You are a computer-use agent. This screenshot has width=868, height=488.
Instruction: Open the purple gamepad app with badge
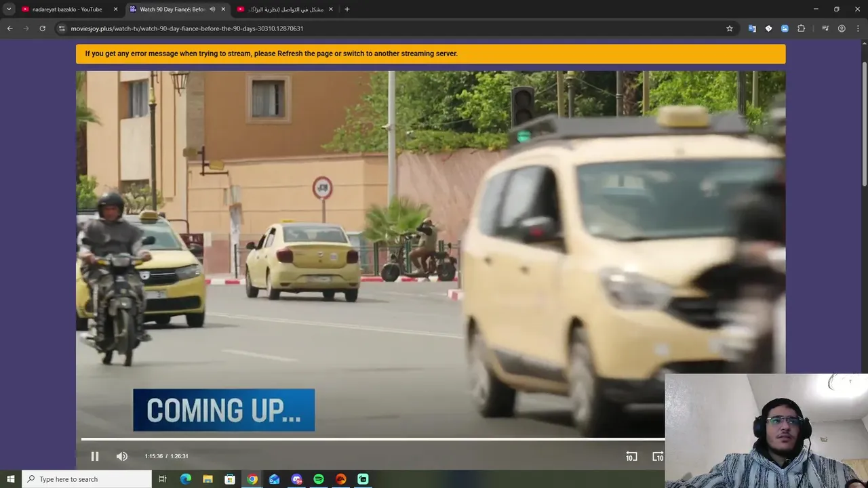pyautogui.click(x=297, y=479)
